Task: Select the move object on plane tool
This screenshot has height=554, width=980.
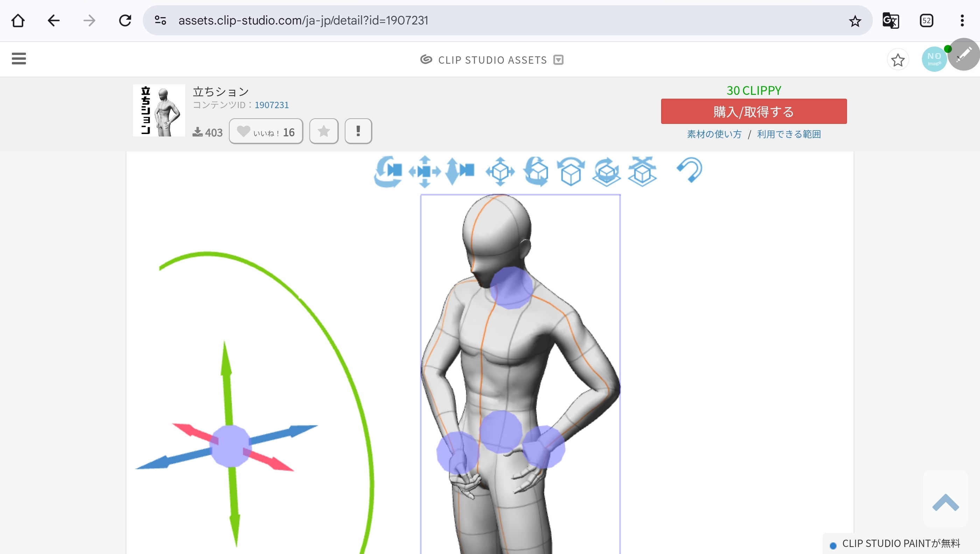Action: 500,171
